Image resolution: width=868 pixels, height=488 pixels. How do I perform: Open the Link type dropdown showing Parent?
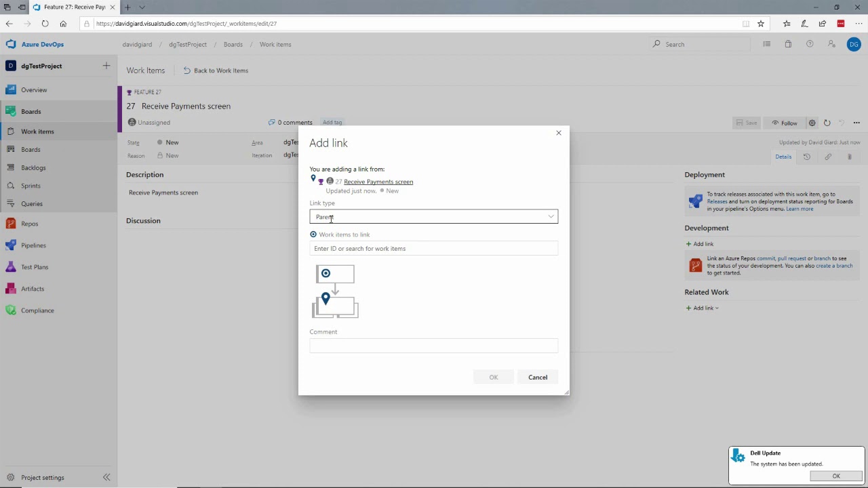[x=433, y=217]
